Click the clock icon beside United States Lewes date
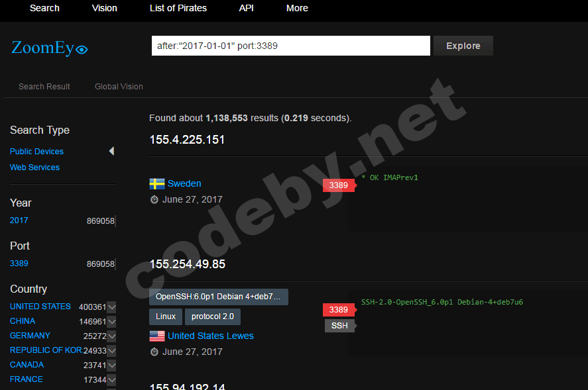The image size is (588, 390). click(x=154, y=352)
